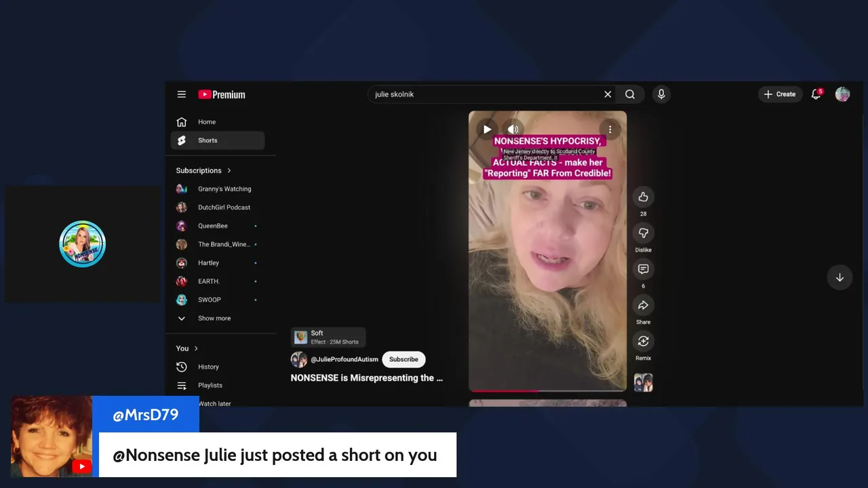Dislike the Short with thumbs down
The width and height of the screenshot is (868, 488).
tap(643, 233)
